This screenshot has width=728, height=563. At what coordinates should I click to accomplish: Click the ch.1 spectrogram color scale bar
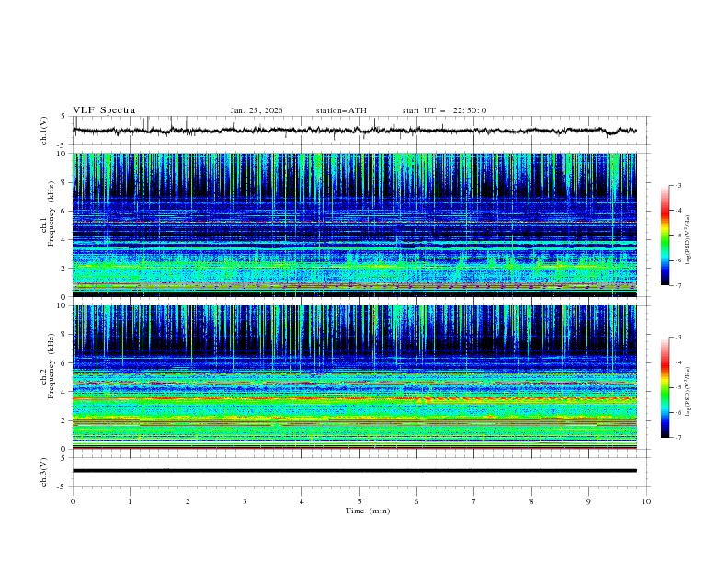tap(665, 236)
